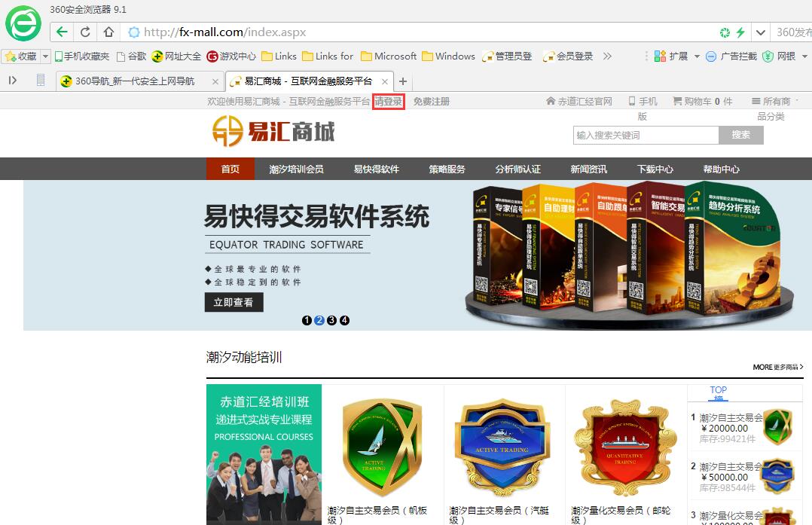Open the Links for bookmark folder
The height and width of the screenshot is (525, 812).
[328, 56]
